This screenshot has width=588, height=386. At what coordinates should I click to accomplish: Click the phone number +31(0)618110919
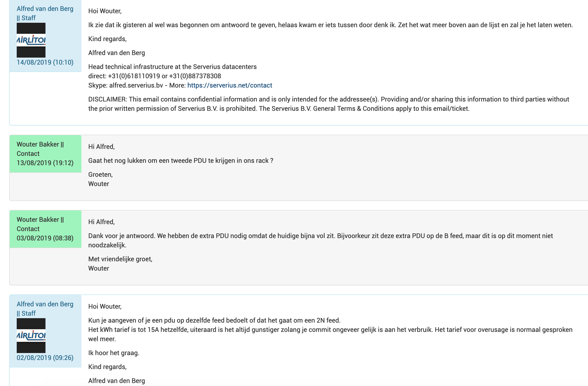(x=134, y=76)
